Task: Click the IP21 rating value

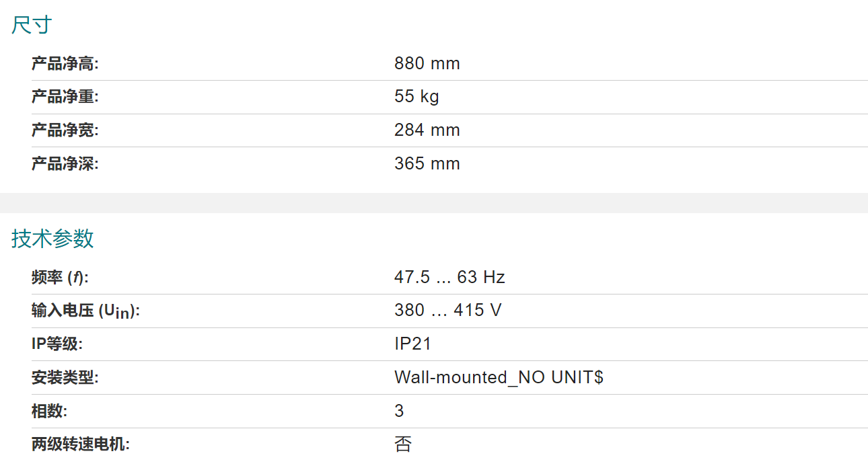Action: 412,344
